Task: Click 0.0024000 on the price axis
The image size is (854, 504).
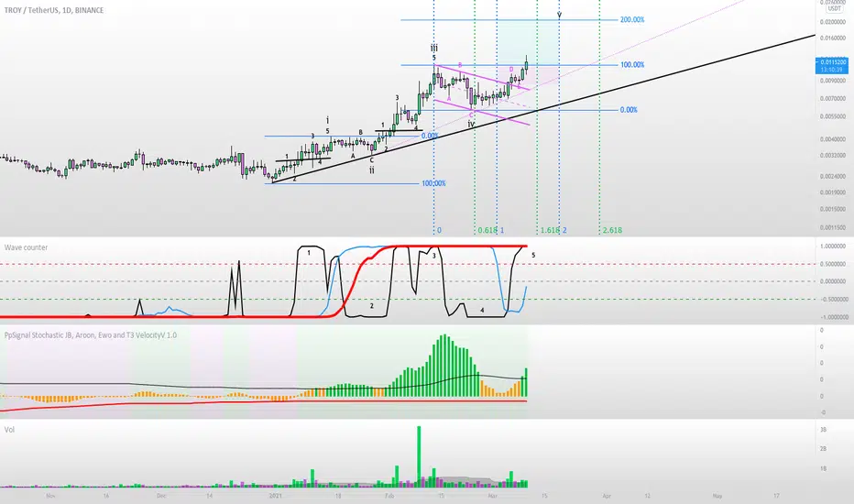Action: [833, 177]
